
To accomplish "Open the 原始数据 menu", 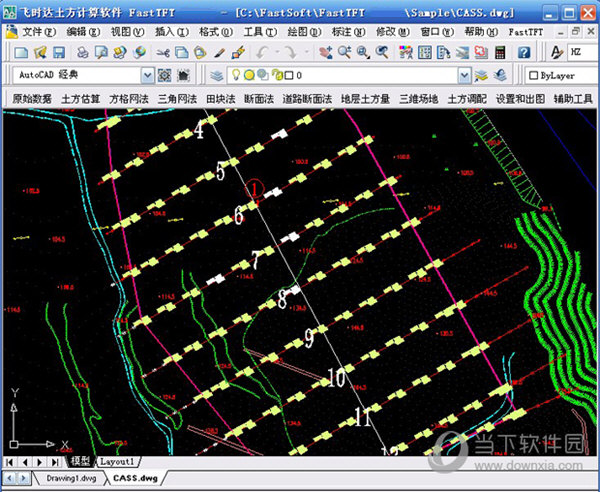I will 32,99.
